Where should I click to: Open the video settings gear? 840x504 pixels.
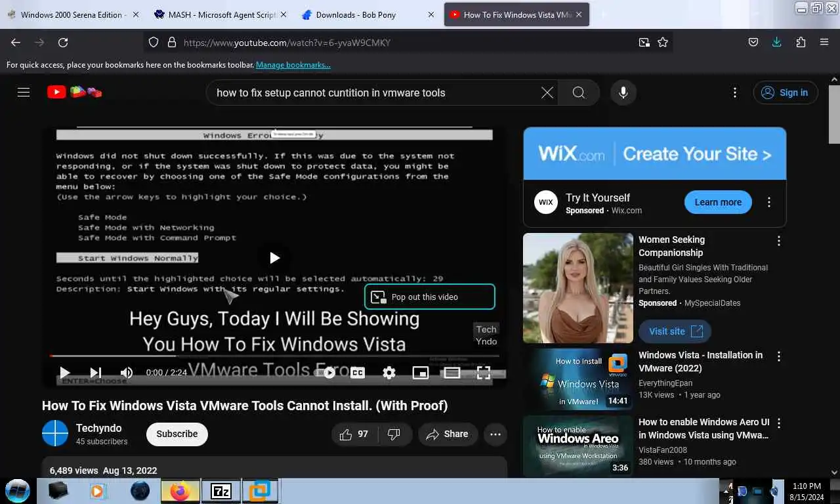[x=389, y=372]
